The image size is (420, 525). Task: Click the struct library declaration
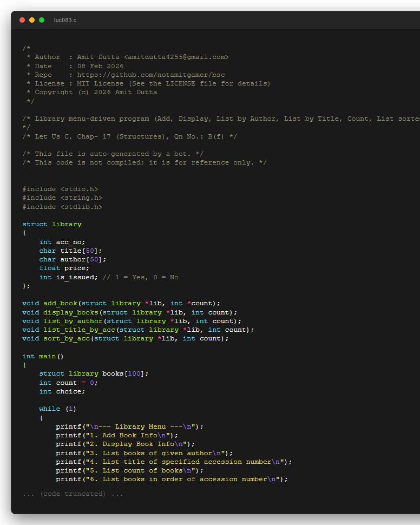[x=52, y=224]
